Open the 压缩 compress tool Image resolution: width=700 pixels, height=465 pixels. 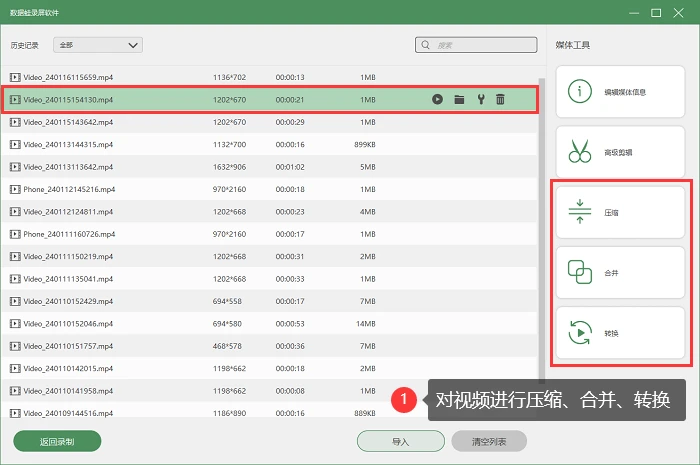tap(620, 212)
